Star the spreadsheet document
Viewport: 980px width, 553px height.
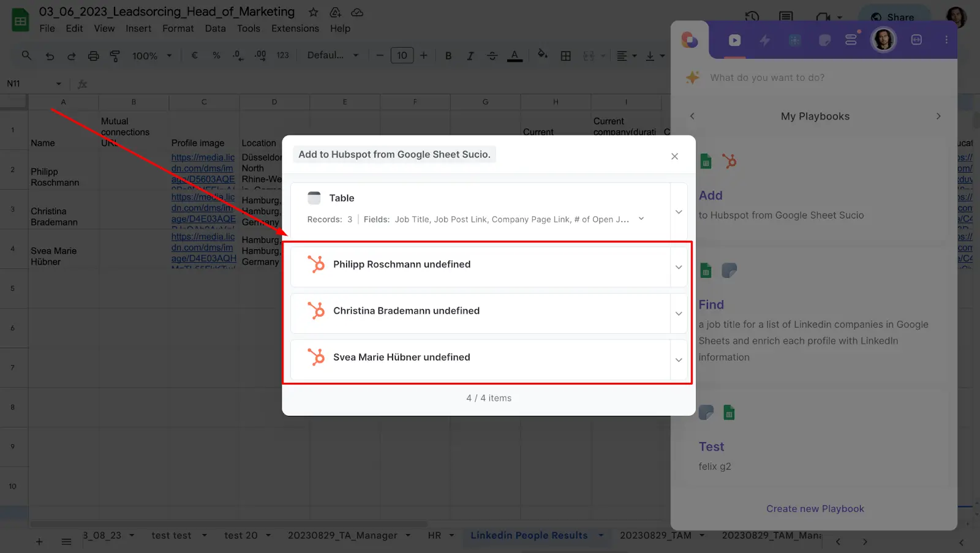[313, 12]
